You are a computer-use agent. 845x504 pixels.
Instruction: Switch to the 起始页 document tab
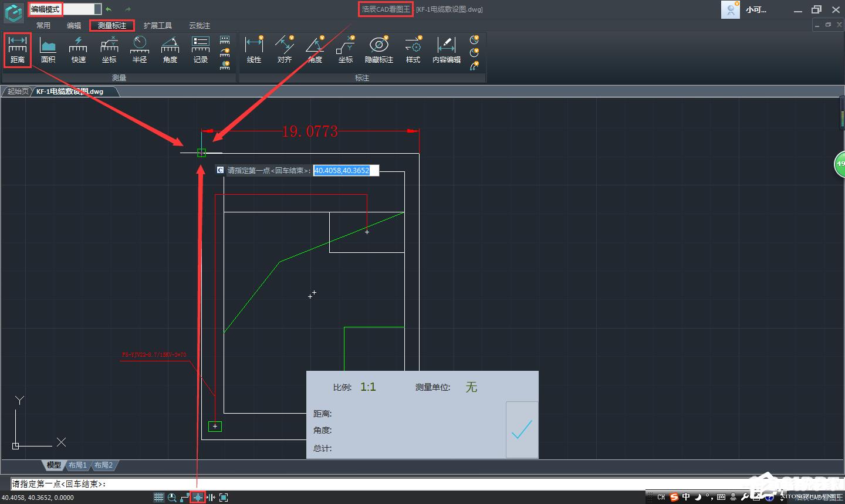click(18, 92)
